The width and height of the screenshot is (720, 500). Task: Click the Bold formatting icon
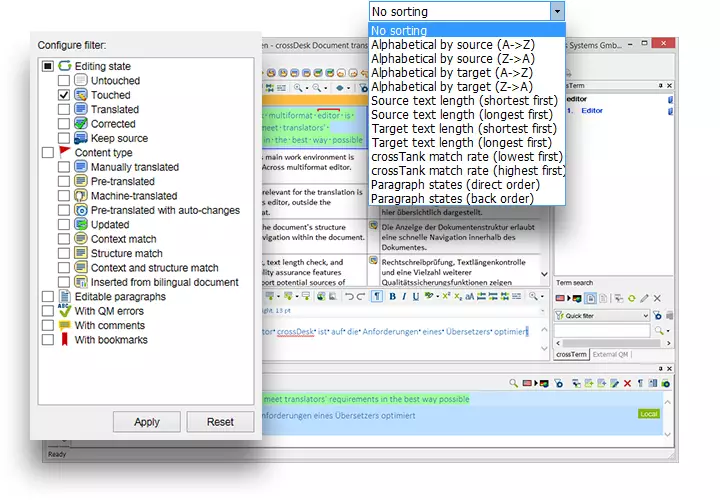point(391,296)
